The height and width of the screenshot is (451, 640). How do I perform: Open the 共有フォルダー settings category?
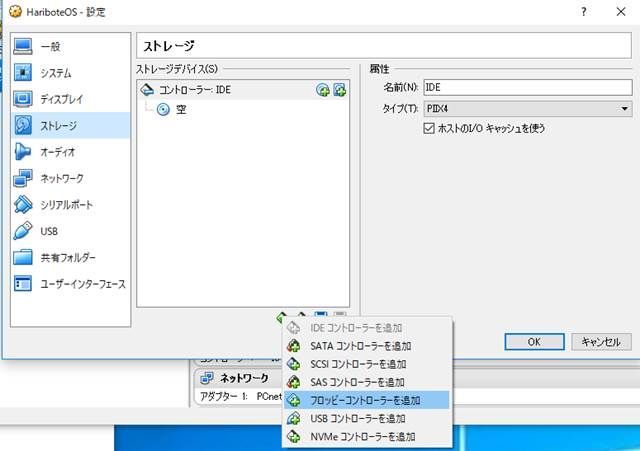70,258
